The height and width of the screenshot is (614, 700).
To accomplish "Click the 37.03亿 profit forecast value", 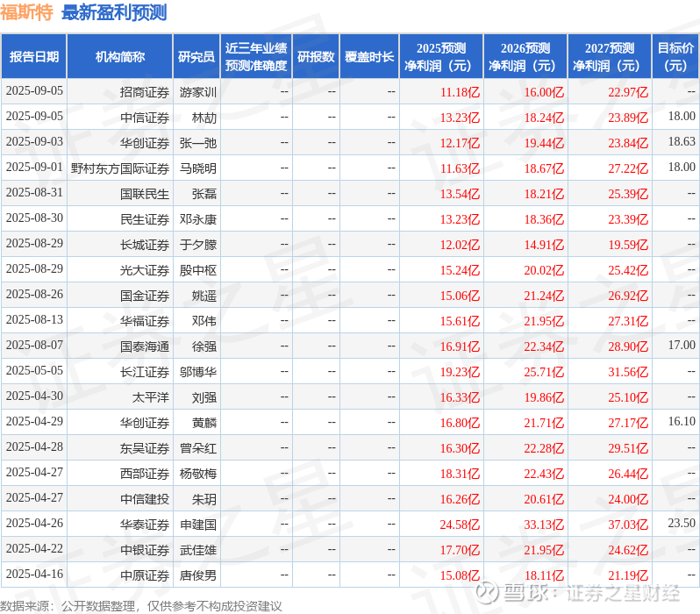I will tap(628, 525).
